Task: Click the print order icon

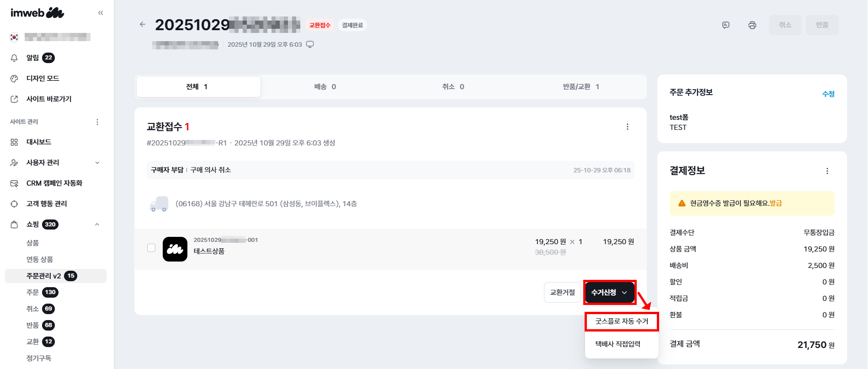Action: [752, 25]
